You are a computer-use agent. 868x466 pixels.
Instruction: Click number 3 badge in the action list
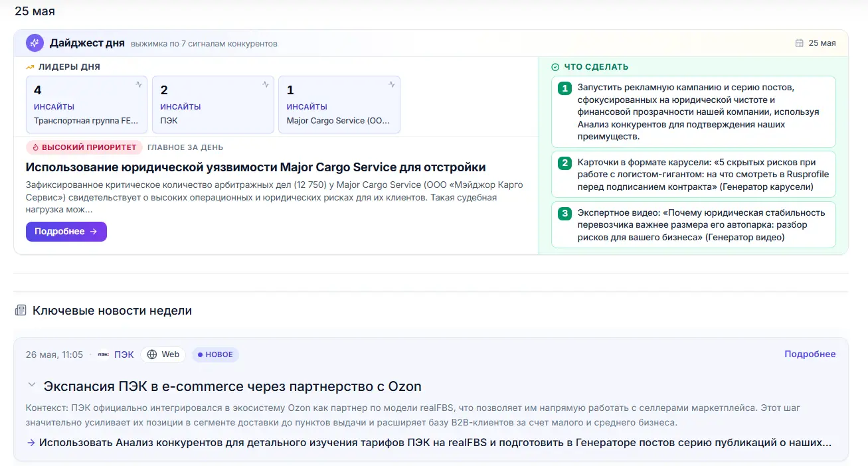click(x=564, y=213)
